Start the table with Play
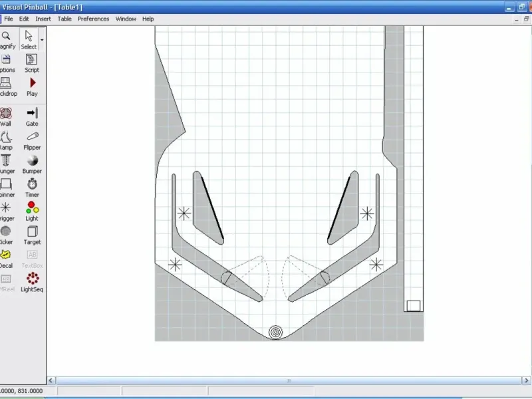The image size is (532, 399). (x=32, y=87)
